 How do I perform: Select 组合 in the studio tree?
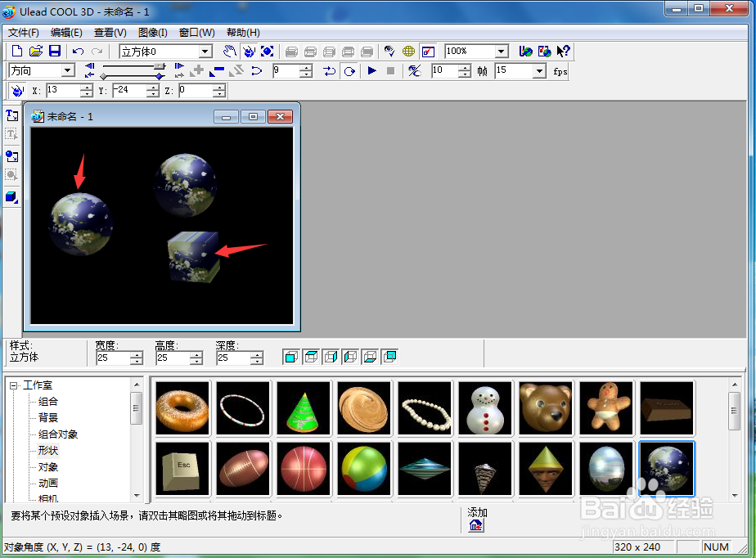48,401
